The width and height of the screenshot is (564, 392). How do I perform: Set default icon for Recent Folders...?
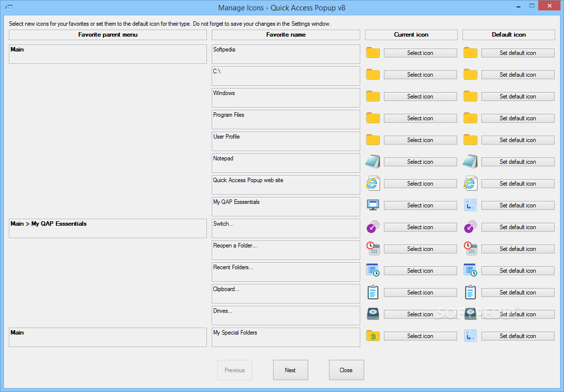(x=517, y=271)
